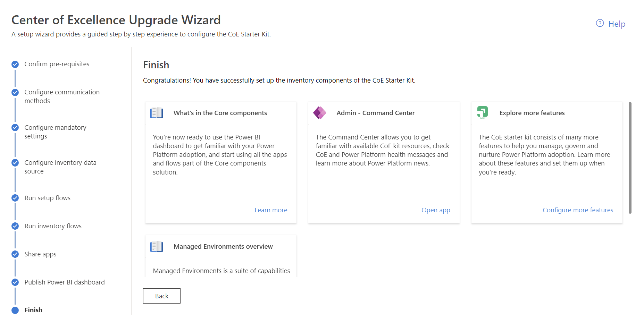Click the Core components book icon

pyautogui.click(x=157, y=113)
